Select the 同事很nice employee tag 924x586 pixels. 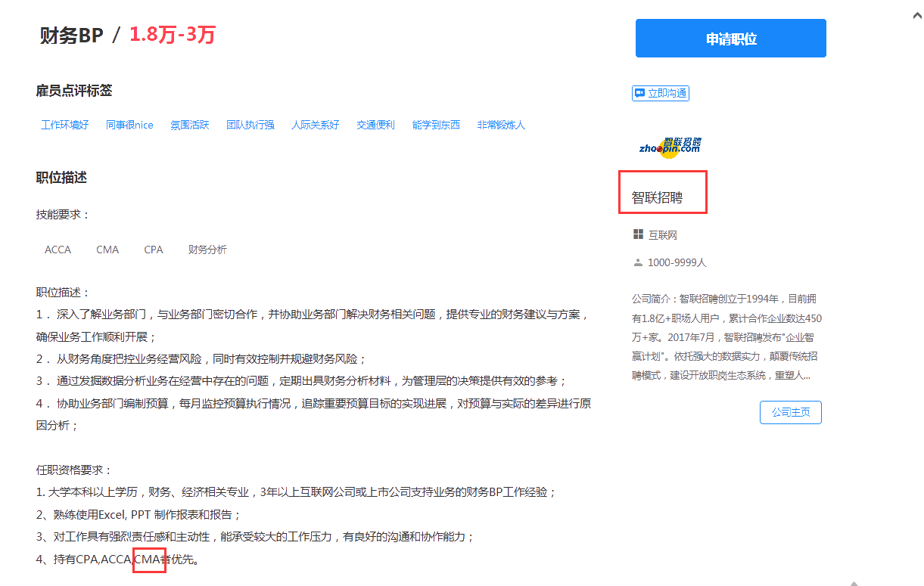pos(129,125)
